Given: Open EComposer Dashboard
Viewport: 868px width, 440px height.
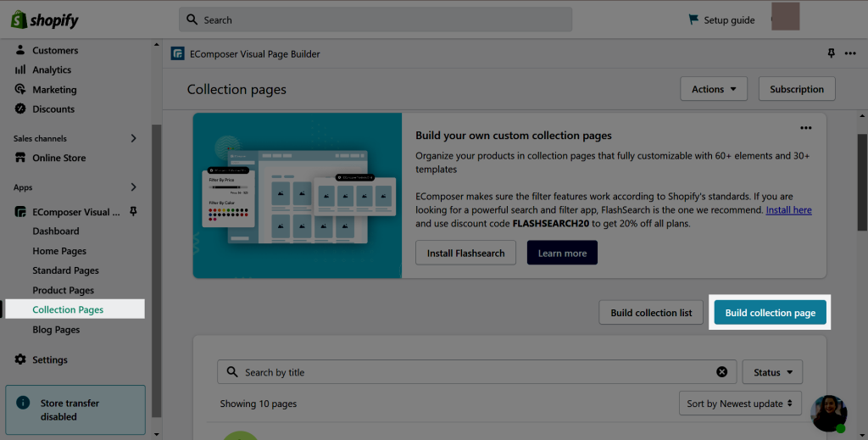Looking at the screenshot, I should (x=55, y=231).
